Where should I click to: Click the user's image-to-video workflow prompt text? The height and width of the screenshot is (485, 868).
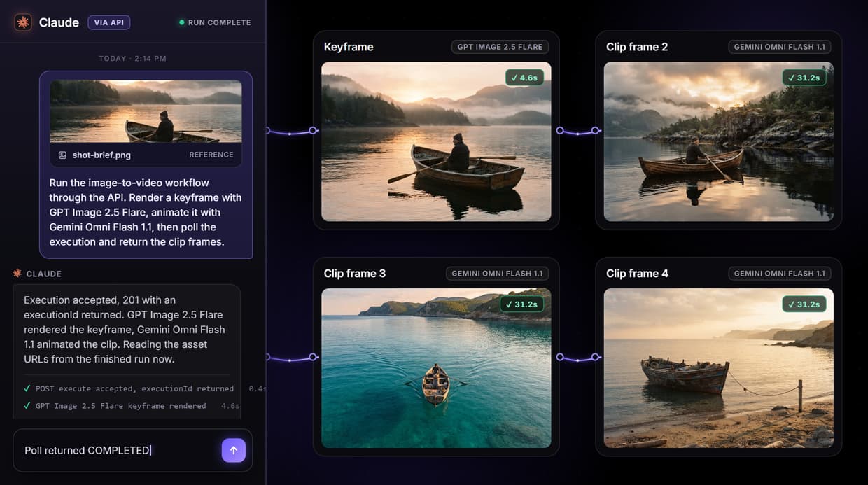146,212
